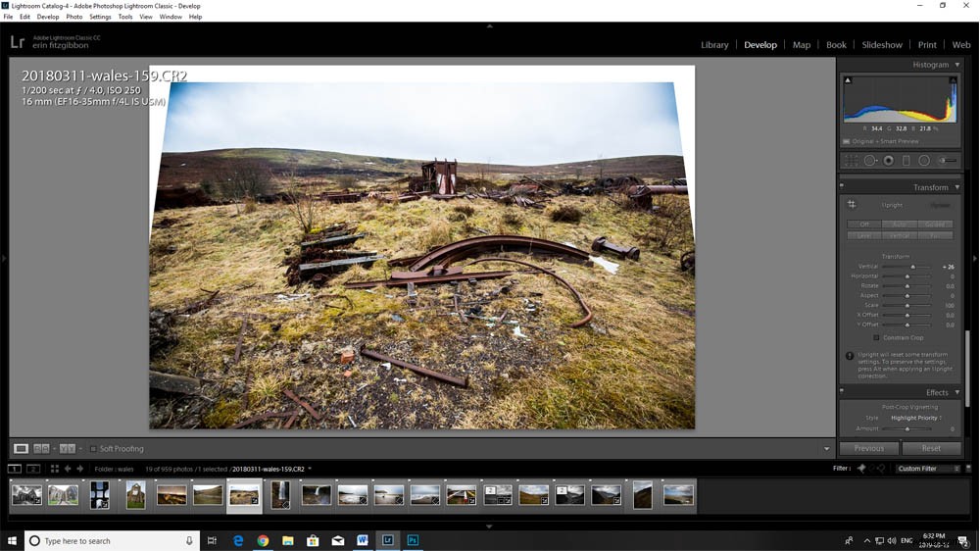Click Upright Auto button
Viewport: 980px width, 551px height.
tap(900, 224)
